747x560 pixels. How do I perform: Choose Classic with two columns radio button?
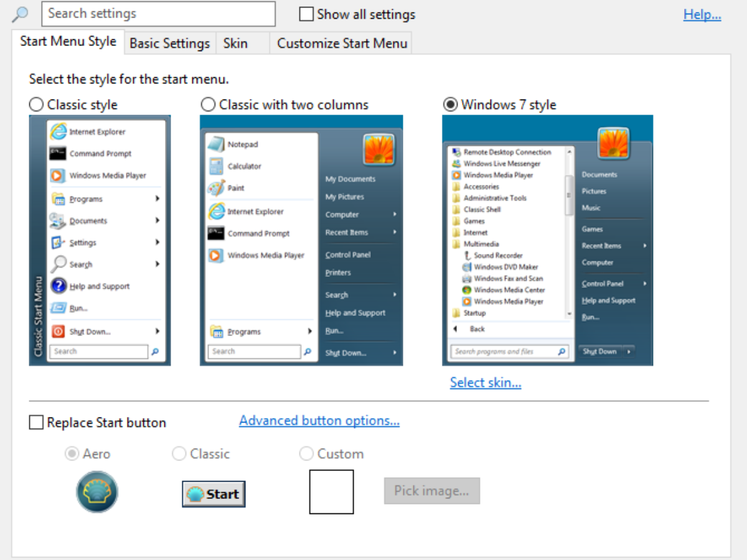coord(208,105)
